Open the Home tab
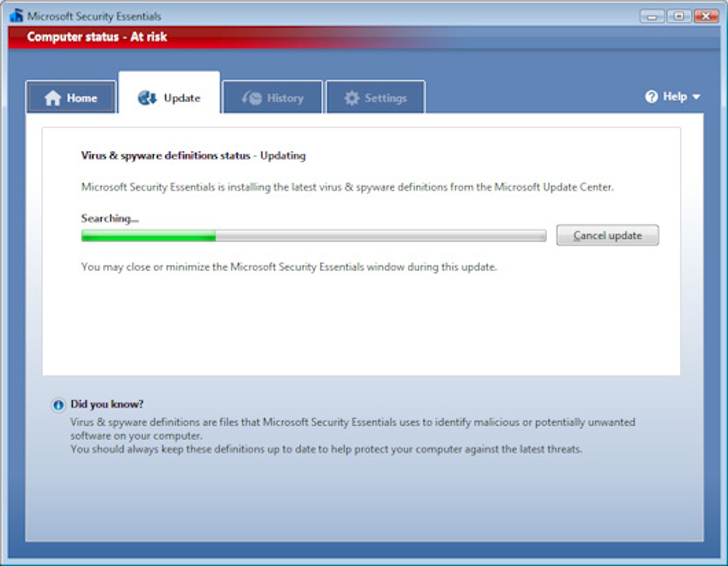The width and height of the screenshot is (728, 566). [x=71, y=98]
